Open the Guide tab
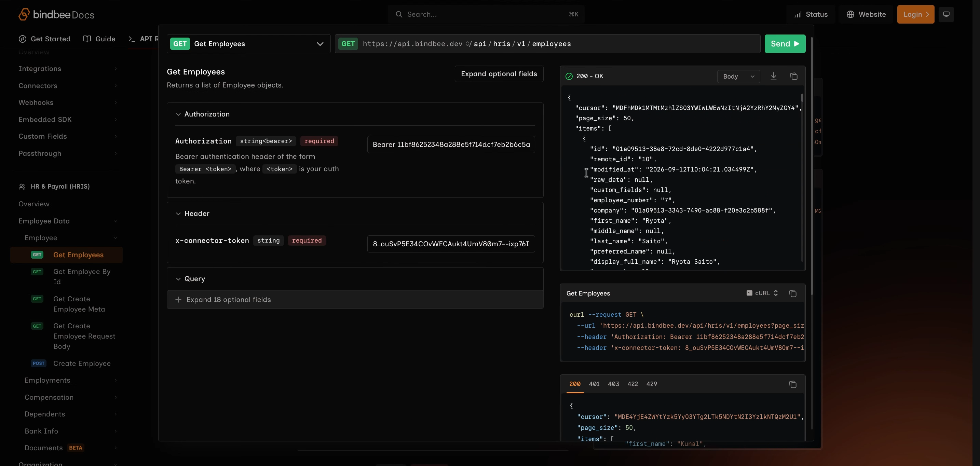The height and width of the screenshot is (466, 980). 99,39
